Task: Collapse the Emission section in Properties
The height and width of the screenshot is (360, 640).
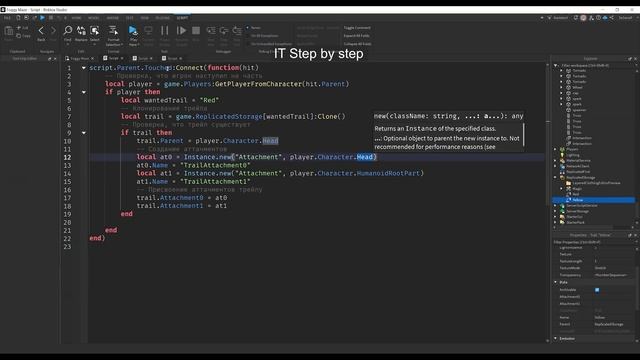Action: [x=556, y=338]
